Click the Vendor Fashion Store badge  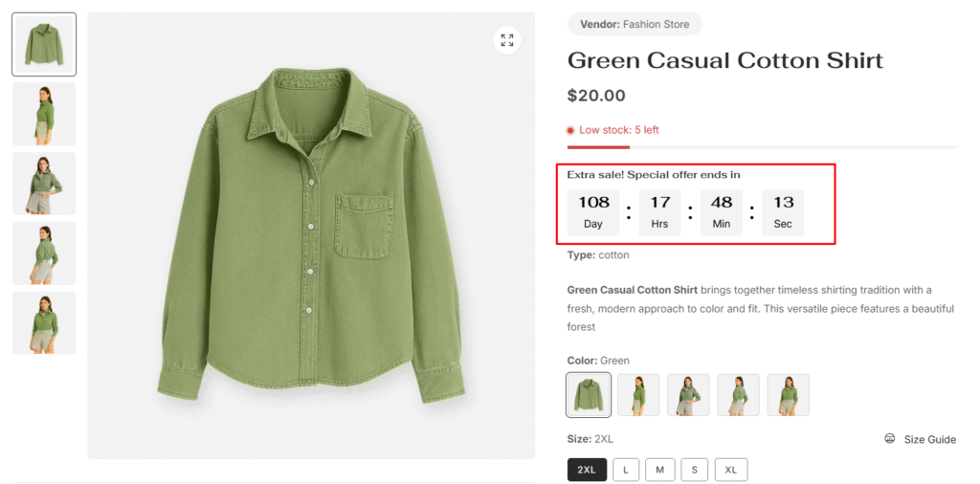click(x=635, y=24)
